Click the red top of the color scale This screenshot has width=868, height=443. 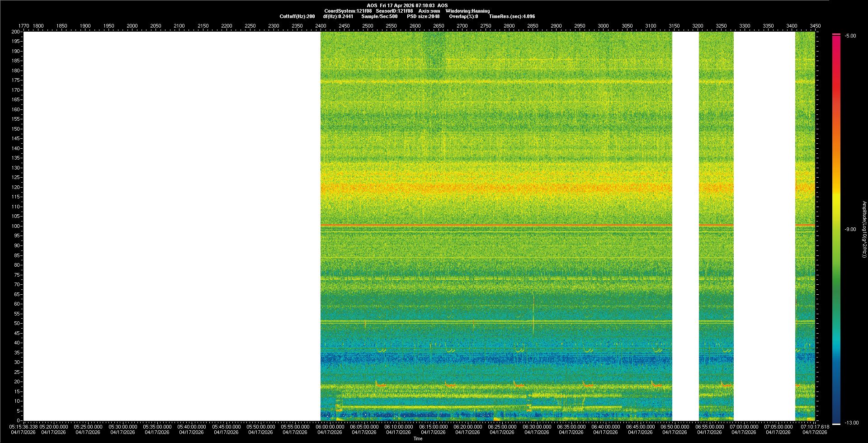(x=836, y=35)
